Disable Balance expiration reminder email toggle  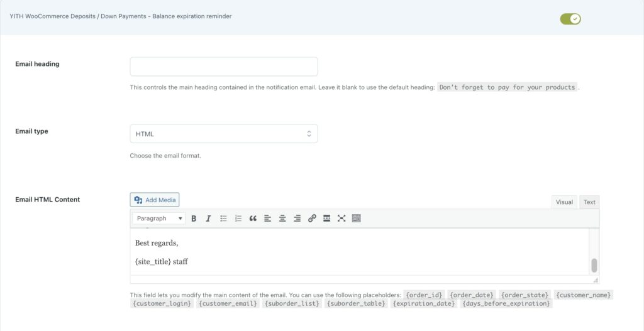pos(570,19)
